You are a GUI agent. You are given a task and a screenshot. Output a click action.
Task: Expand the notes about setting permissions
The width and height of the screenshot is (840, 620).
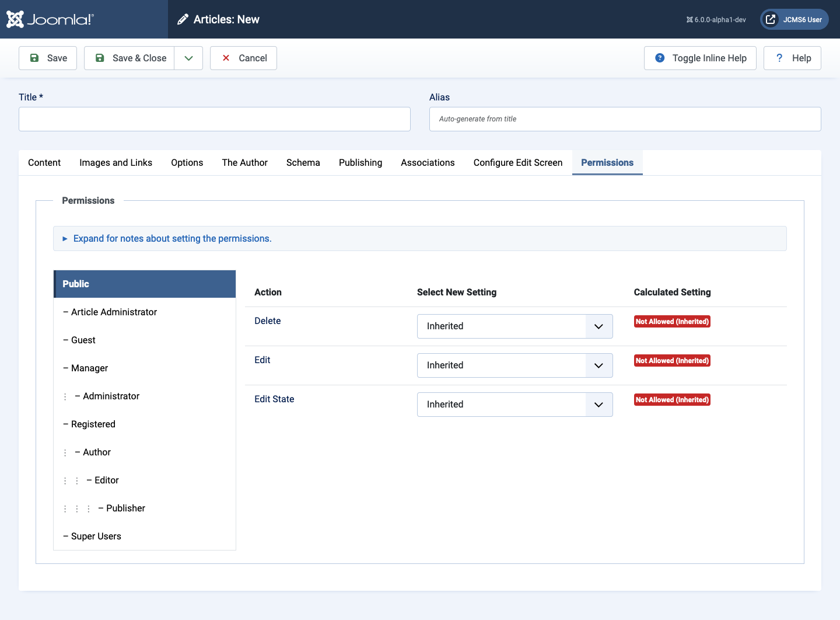point(172,238)
